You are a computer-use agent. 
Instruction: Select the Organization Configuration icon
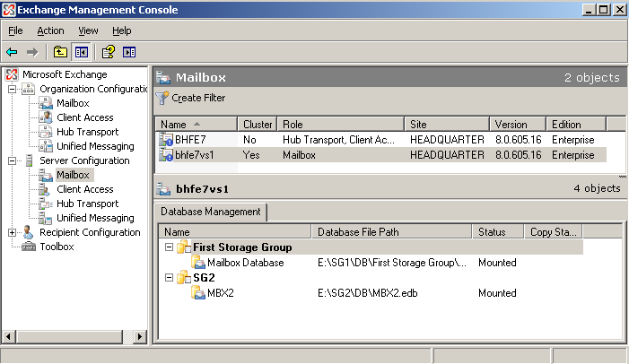tap(28, 89)
